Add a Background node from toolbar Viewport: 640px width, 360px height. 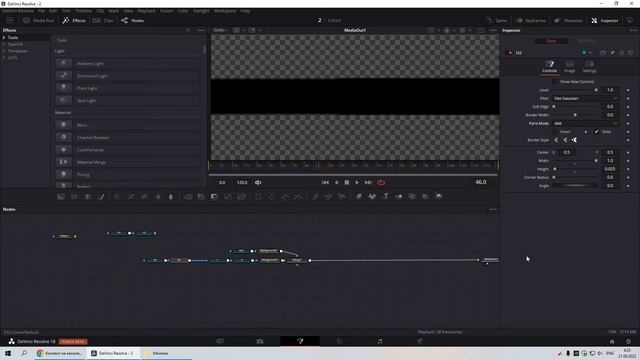click(x=61, y=197)
